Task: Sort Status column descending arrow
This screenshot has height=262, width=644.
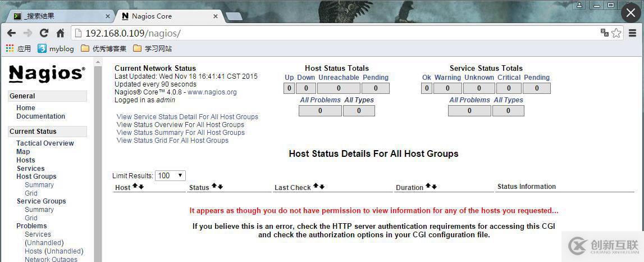Action: pos(220,186)
